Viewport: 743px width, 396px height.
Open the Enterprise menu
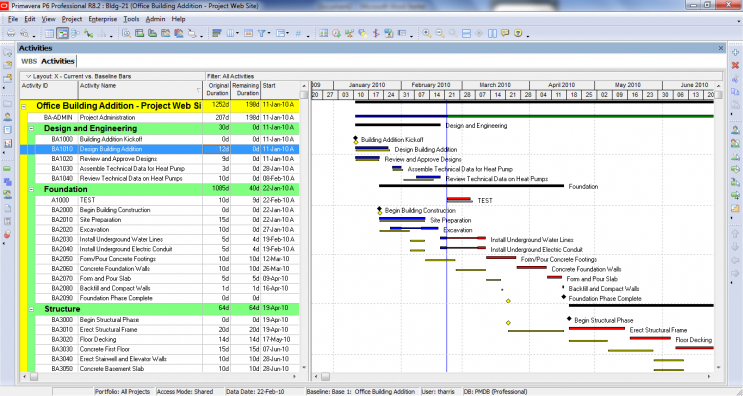[x=102, y=19]
